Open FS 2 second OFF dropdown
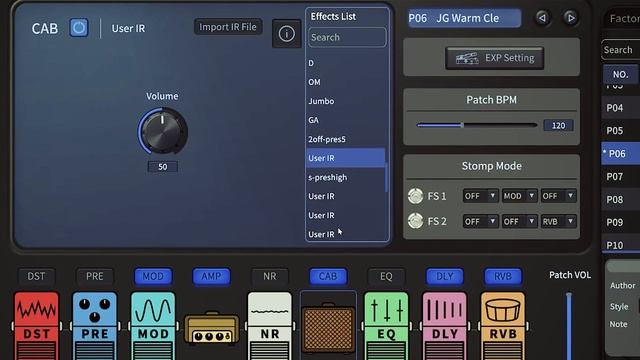Image resolution: width=640 pixels, height=360 pixels. click(x=519, y=221)
